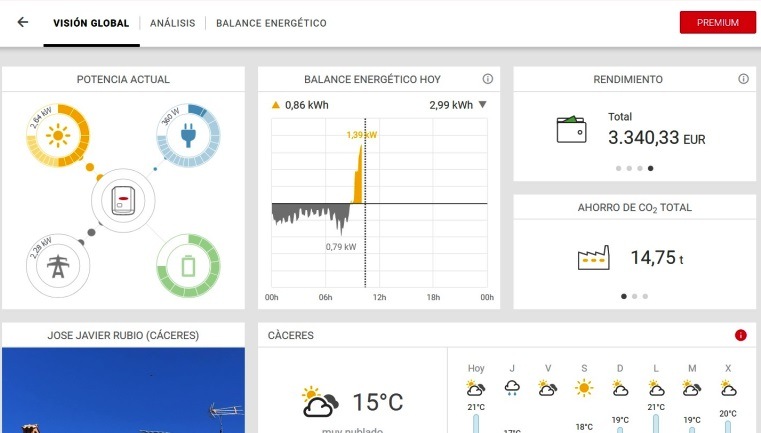
Task: Show second Rendimiento carousel page dot
Action: [x=629, y=168]
